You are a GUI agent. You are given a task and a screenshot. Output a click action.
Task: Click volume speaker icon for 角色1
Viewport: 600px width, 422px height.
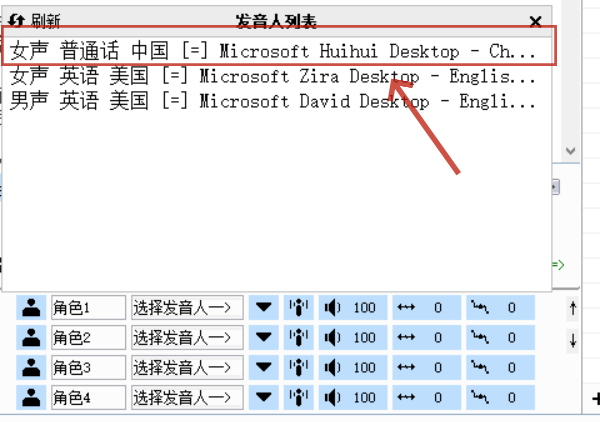click(333, 307)
